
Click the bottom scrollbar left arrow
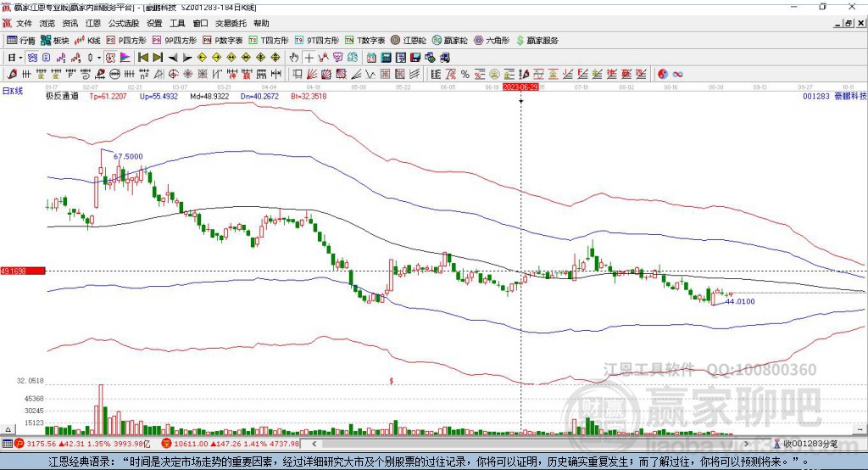(314, 444)
